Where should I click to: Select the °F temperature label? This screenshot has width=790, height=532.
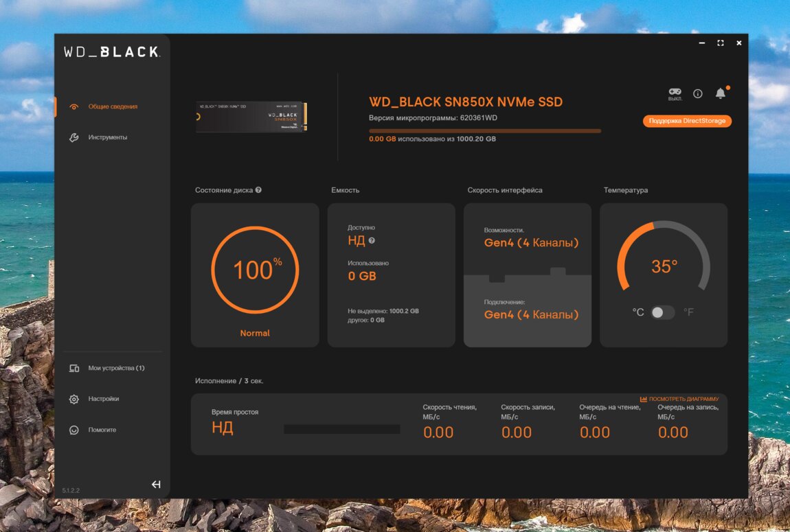[688, 312]
